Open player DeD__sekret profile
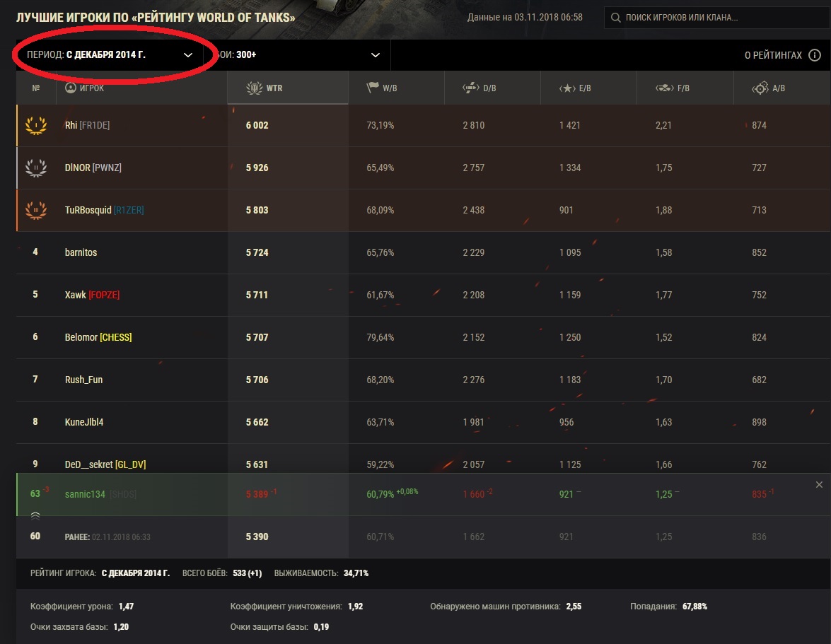Screen dimensions: 831x644 tap(89, 464)
